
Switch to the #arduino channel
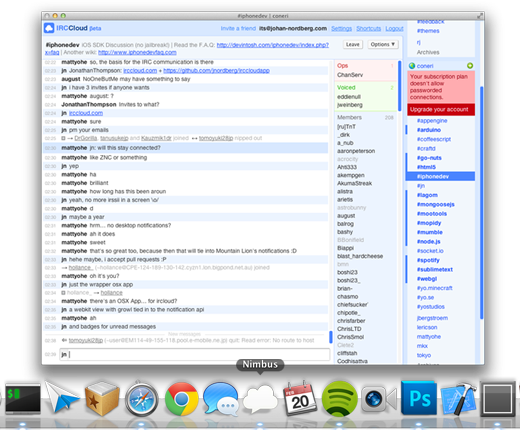click(429, 130)
